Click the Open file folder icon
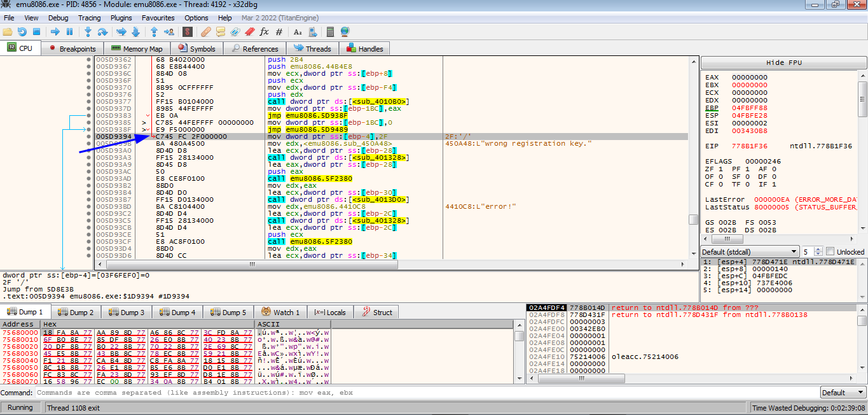 [x=8, y=32]
